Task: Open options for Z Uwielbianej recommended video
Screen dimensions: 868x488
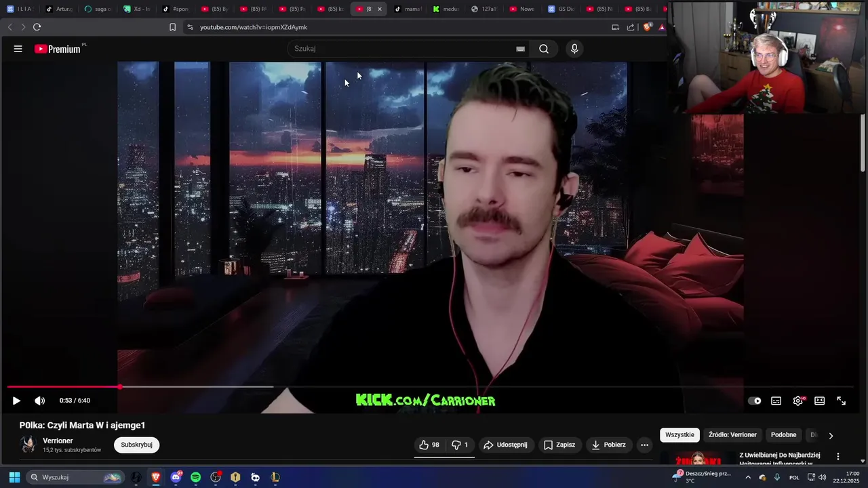Action: (x=838, y=457)
